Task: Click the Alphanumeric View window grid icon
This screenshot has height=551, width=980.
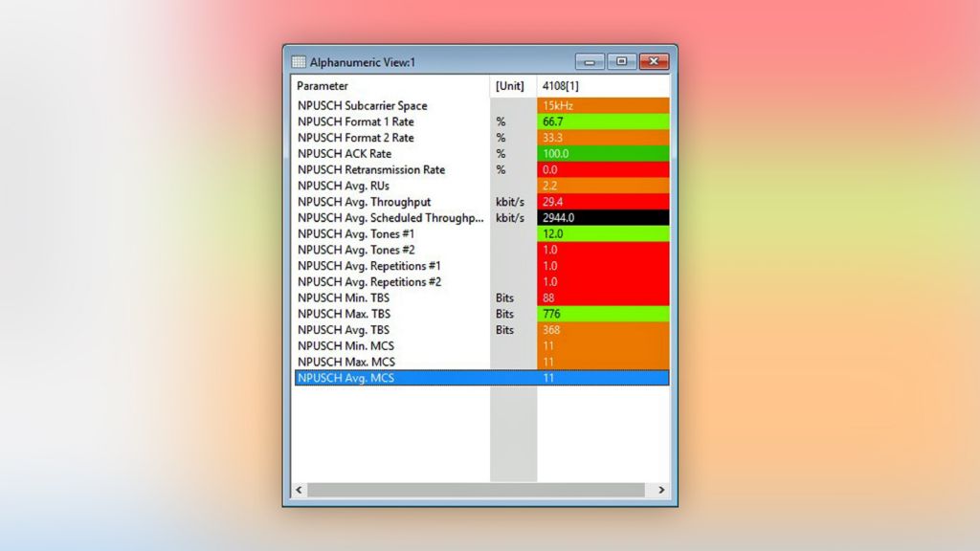Action: click(x=299, y=62)
